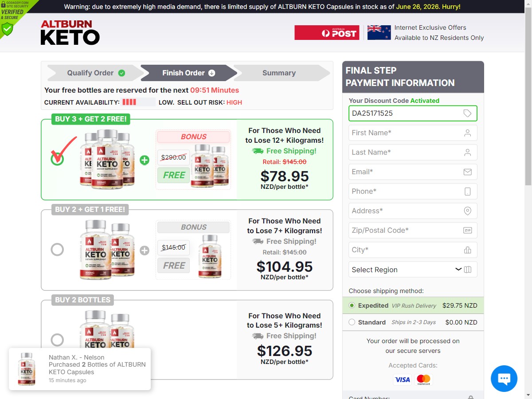Click the $29.75 NZD shipping price
Viewport: 532px width, 399px height.
click(x=460, y=305)
